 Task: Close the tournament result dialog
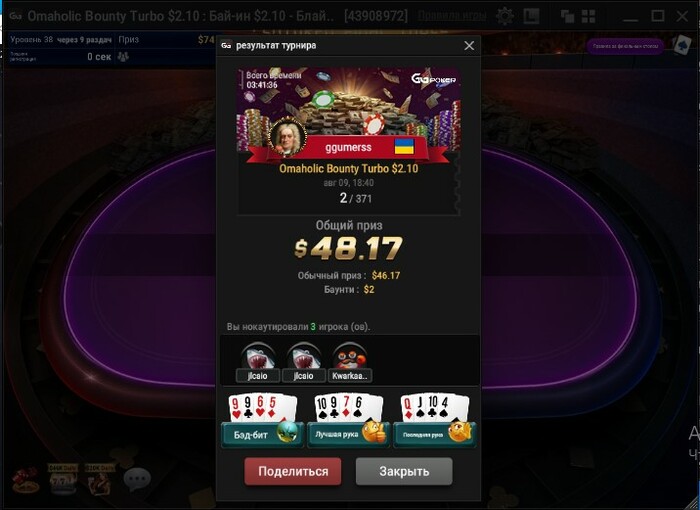click(469, 46)
